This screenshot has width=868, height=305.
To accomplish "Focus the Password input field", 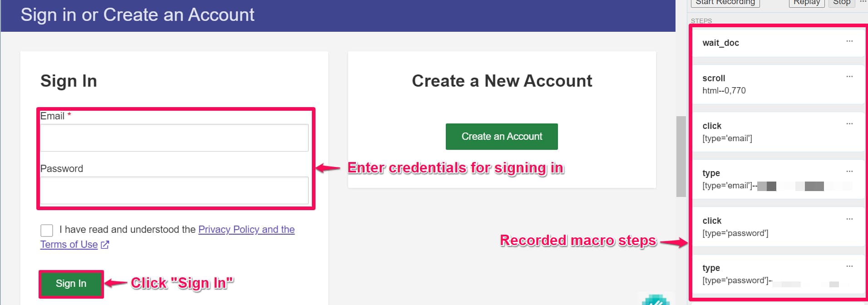I will coord(174,191).
